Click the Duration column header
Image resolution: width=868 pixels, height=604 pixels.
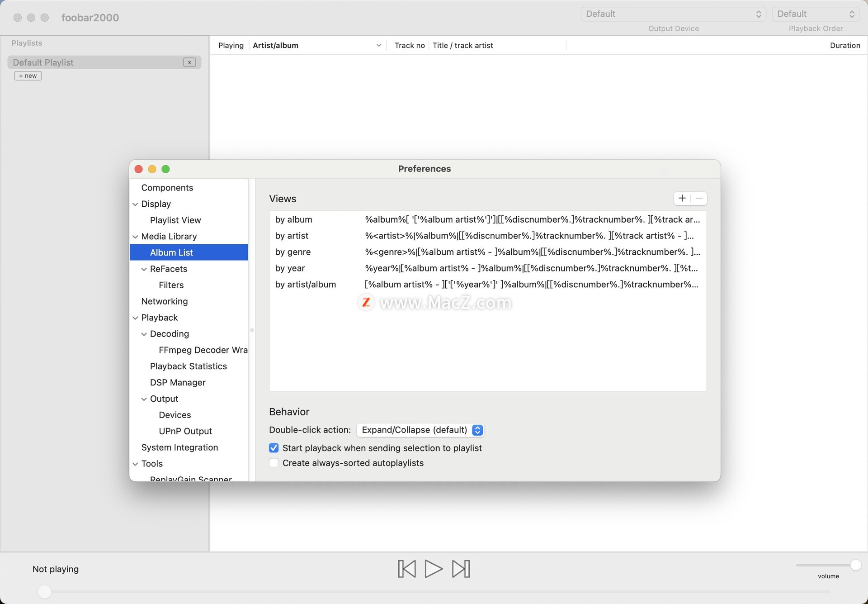pos(845,45)
